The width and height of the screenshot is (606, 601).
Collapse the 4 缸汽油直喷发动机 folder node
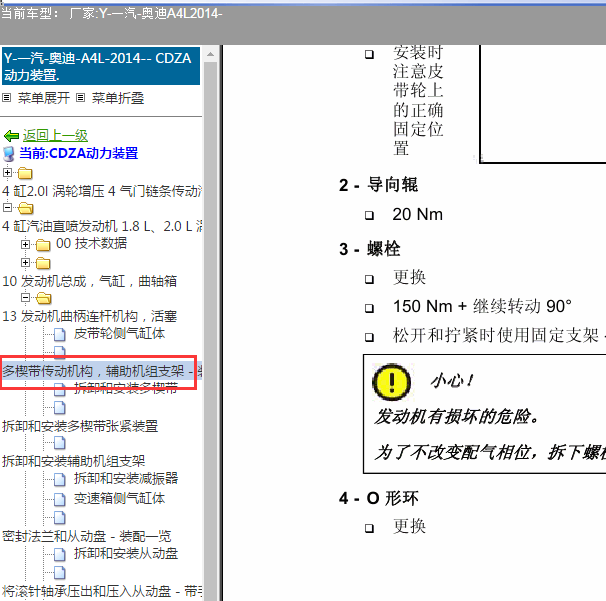pyautogui.click(x=7, y=208)
